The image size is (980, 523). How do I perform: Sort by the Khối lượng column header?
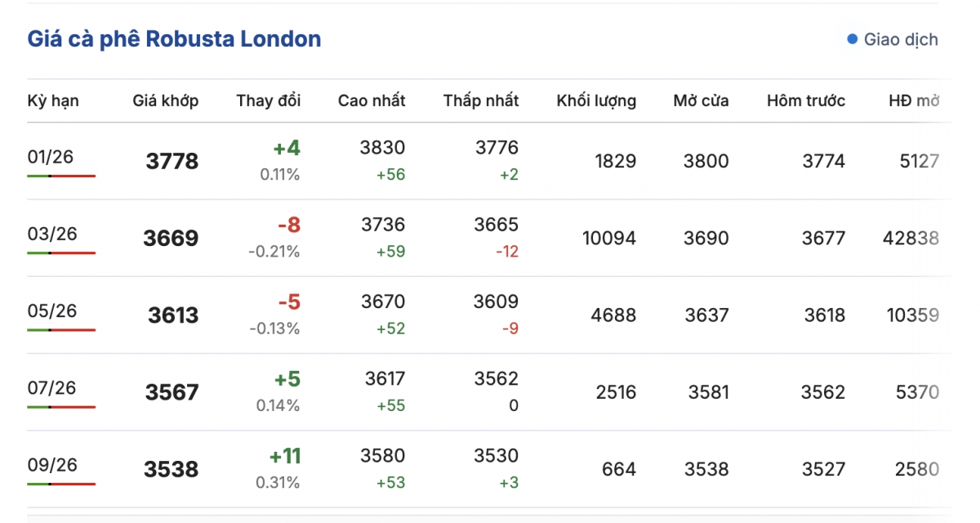pyautogui.click(x=596, y=101)
